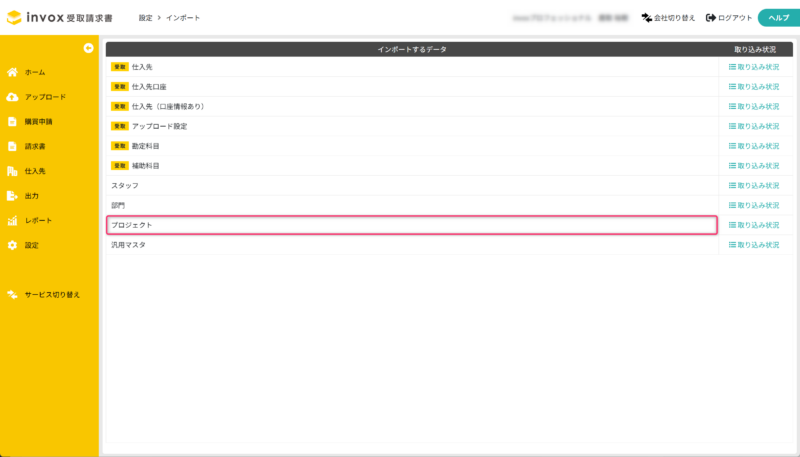
Task: Open アップロード menu item
Action: (x=45, y=97)
